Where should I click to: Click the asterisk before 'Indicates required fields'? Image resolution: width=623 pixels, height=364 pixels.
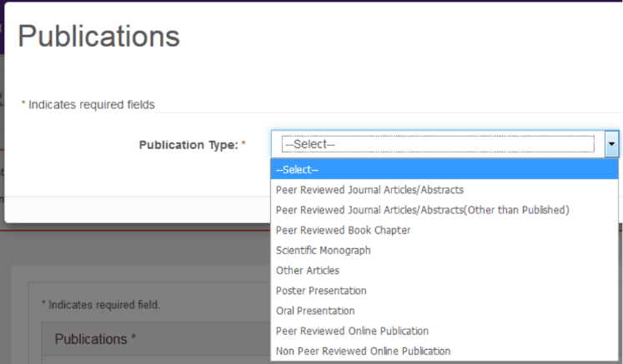pyautogui.click(x=23, y=103)
